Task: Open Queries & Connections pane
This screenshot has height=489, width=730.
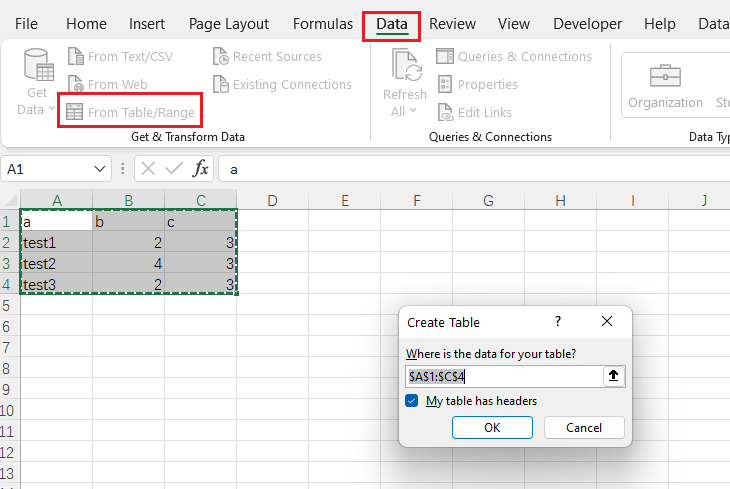Action: (514, 56)
